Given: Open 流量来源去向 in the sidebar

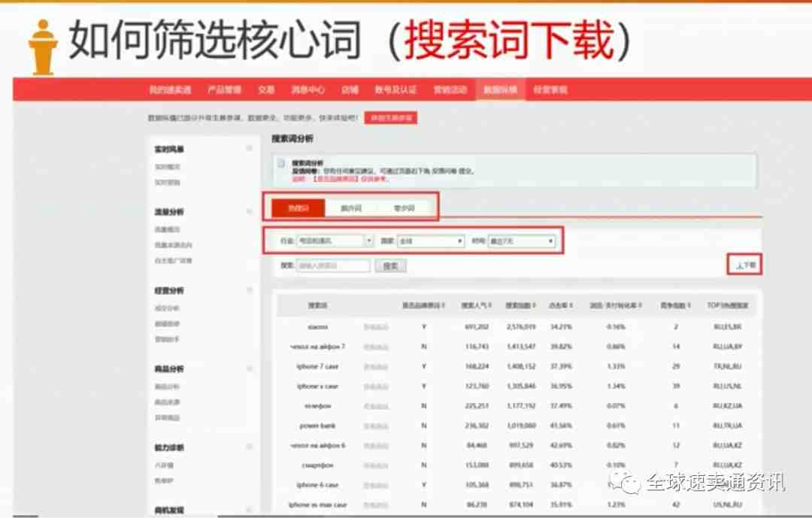Looking at the screenshot, I should (x=173, y=245).
